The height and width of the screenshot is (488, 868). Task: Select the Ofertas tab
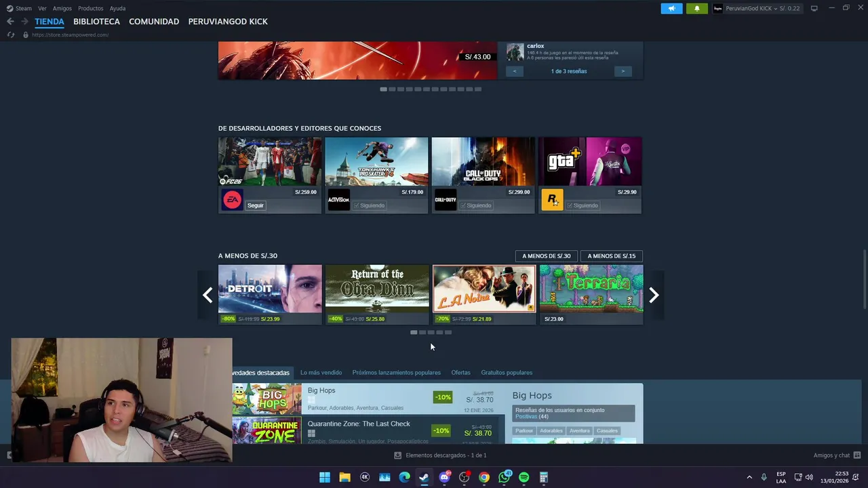(460, 373)
